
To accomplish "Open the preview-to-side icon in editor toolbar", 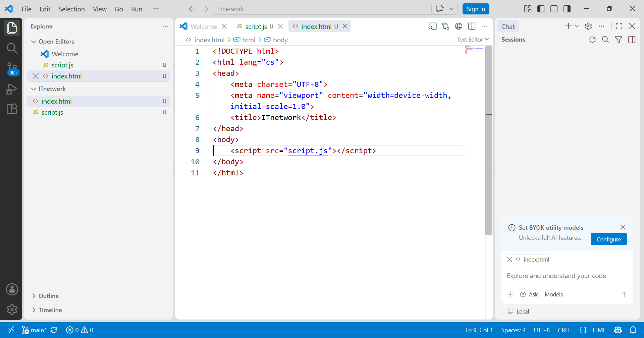I will (432, 26).
